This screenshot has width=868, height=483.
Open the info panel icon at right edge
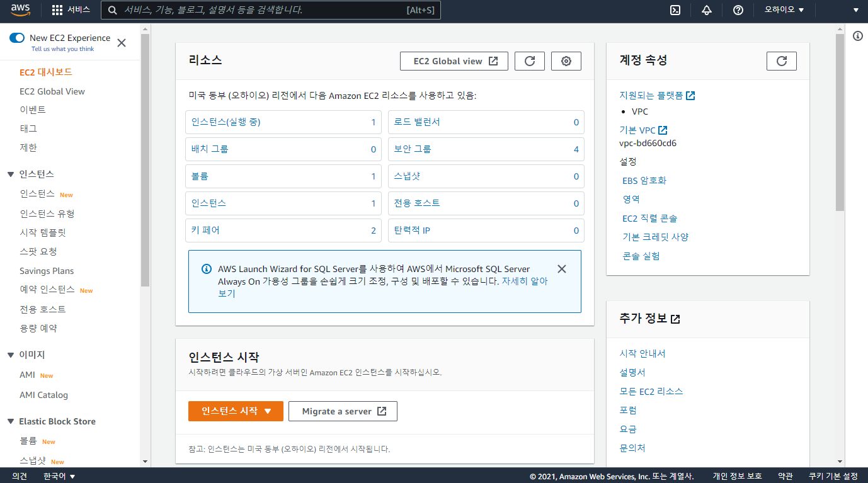click(857, 36)
